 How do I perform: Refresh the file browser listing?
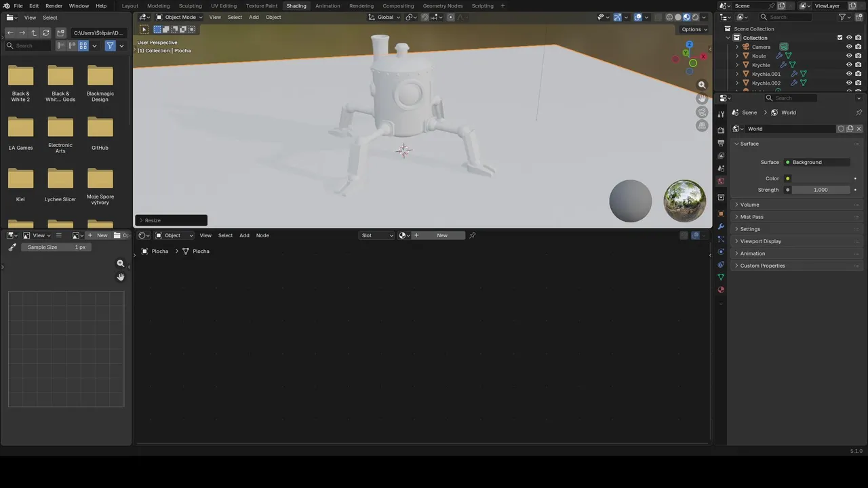[46, 33]
